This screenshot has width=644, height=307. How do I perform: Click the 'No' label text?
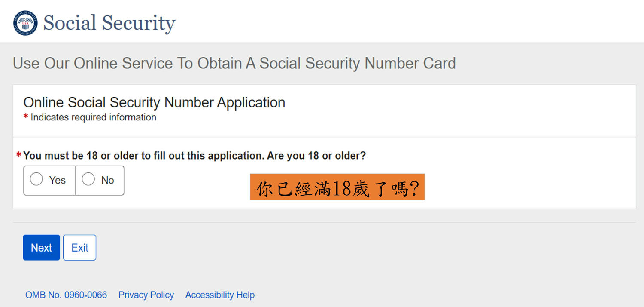[x=107, y=180]
